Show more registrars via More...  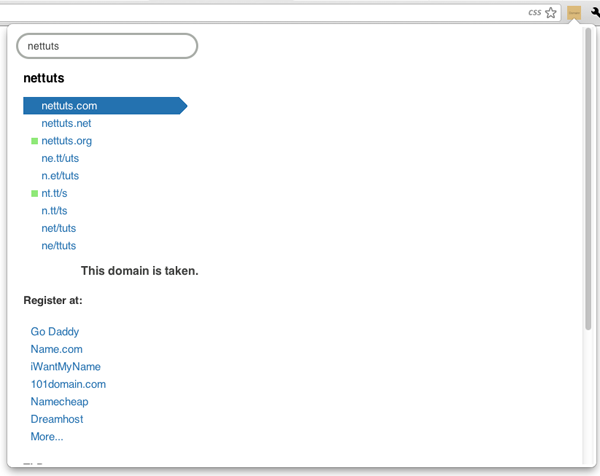point(47,437)
